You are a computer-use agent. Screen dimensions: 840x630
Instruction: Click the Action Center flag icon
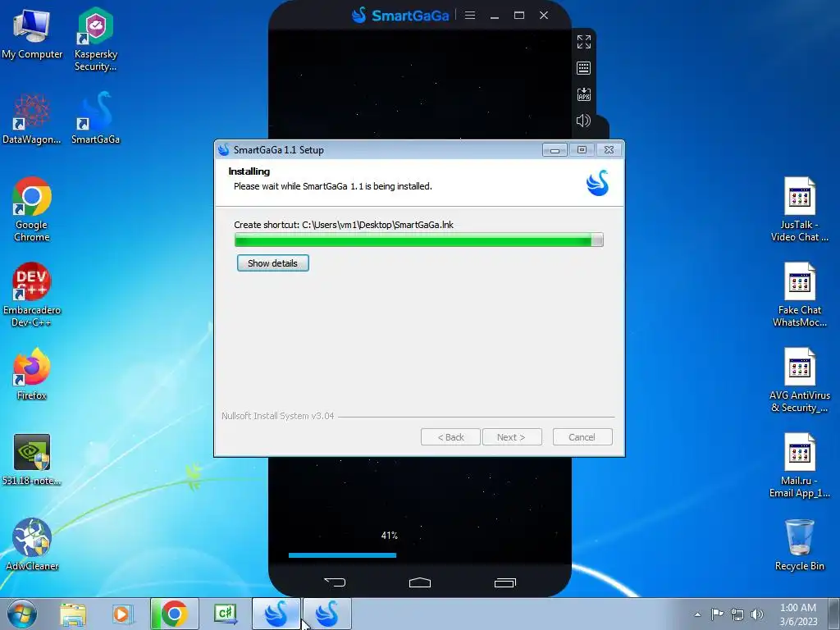(x=717, y=614)
